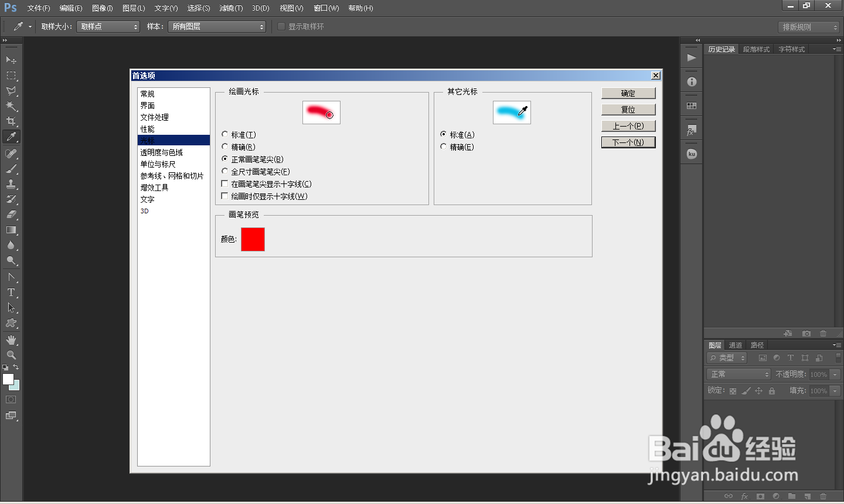Open the 不透明度 value dropdown arrow
This screenshot has width=844, height=504.
click(x=835, y=374)
